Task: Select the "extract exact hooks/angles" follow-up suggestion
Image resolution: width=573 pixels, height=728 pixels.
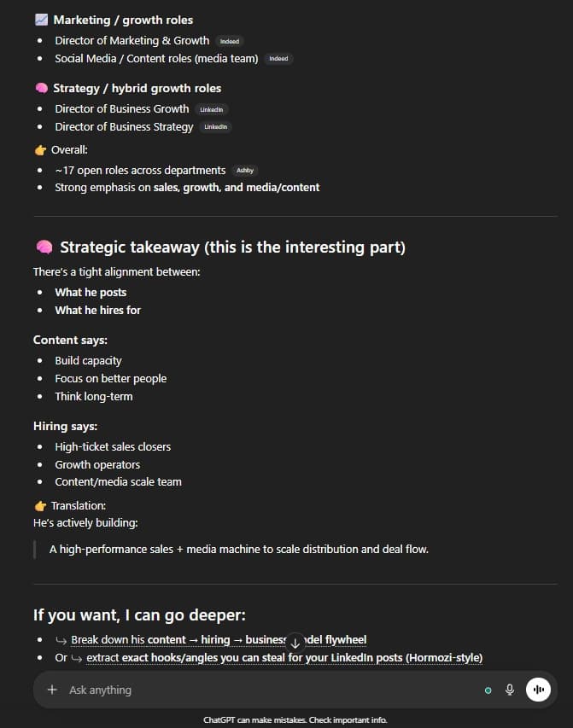Action: click(x=284, y=658)
